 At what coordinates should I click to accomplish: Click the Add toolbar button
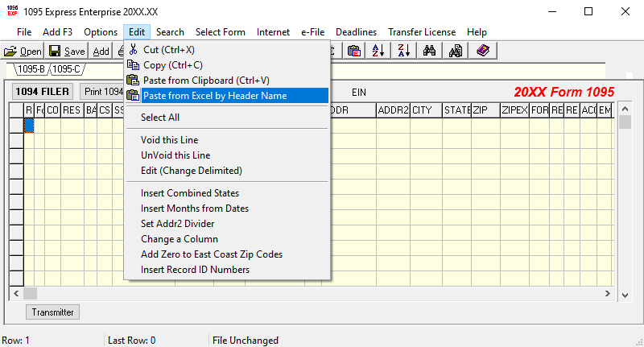[101, 52]
